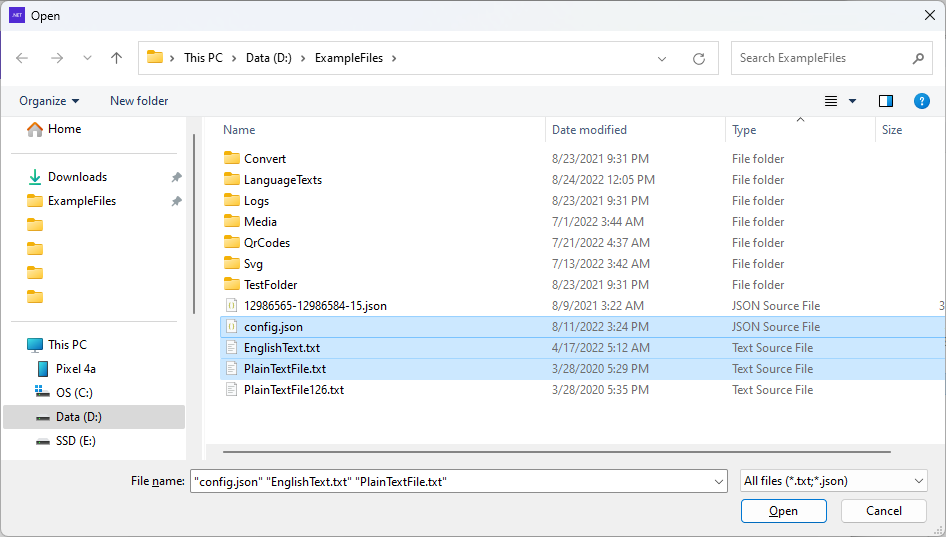Click the folder icon in address bar
The image size is (946, 537).
155,57
